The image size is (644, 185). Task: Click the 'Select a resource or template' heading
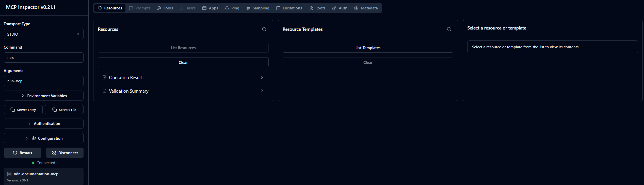(x=497, y=28)
